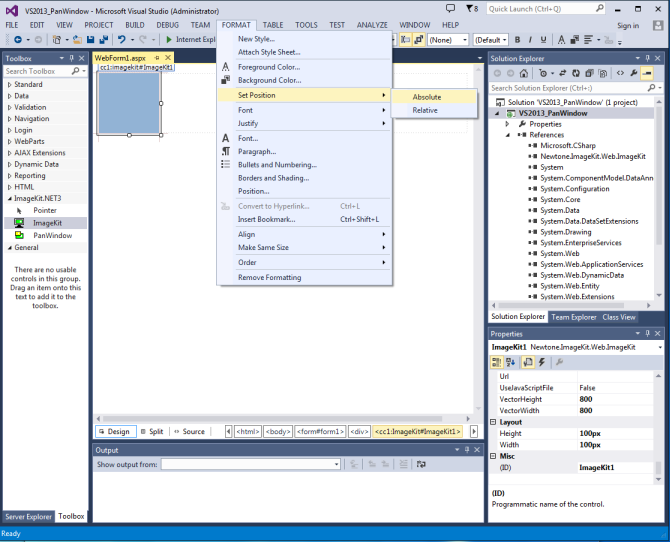Collapse the Layout category in Properties

click(x=493, y=422)
